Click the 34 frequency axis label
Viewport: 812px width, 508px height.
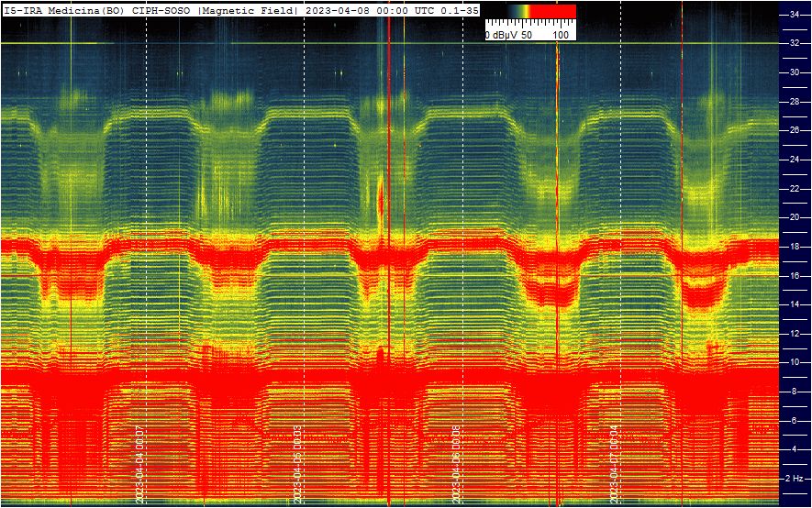point(794,15)
